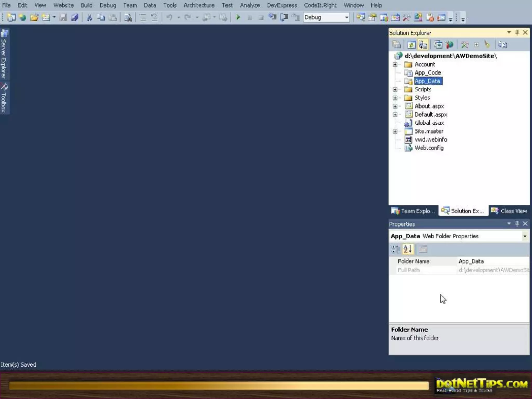This screenshot has height=399, width=532.
Task: Click Refresh icon in Solution Explorer toolbar
Action: pos(411,45)
